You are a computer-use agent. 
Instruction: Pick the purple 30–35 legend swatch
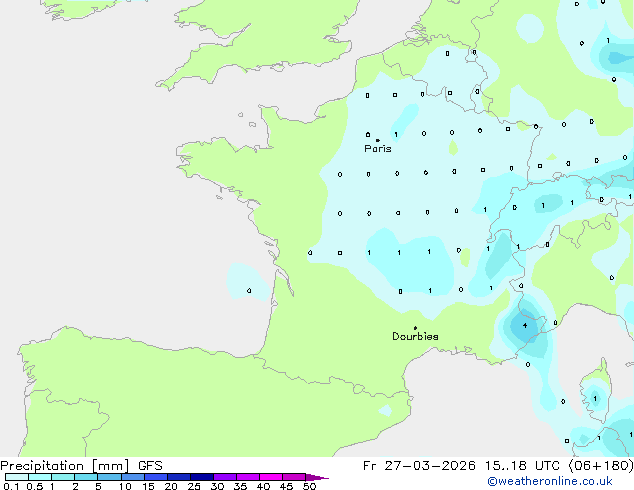pos(225,477)
